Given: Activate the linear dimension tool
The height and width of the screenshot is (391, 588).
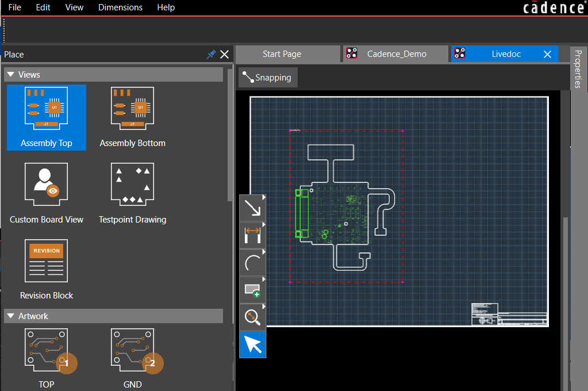Looking at the screenshot, I should (x=252, y=235).
